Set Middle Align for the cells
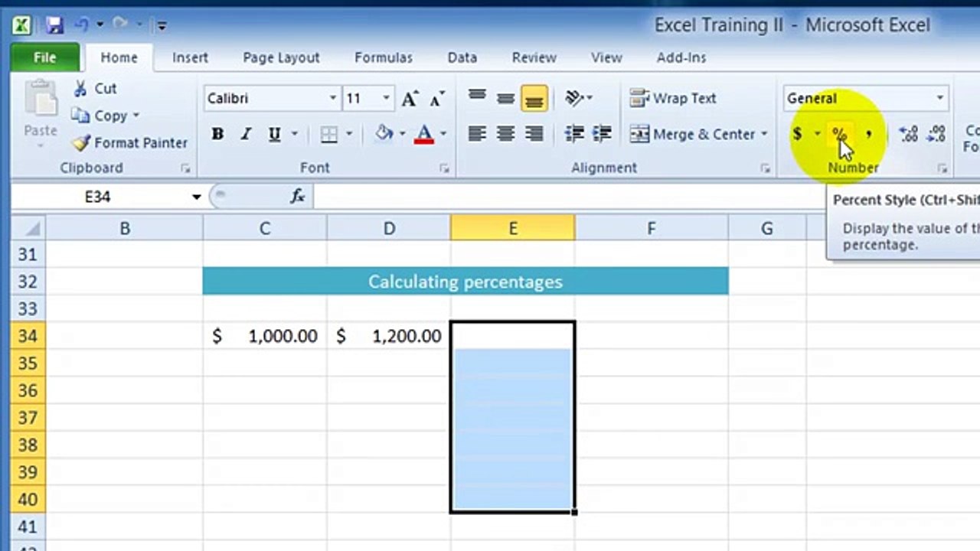980x551 pixels. tap(505, 98)
